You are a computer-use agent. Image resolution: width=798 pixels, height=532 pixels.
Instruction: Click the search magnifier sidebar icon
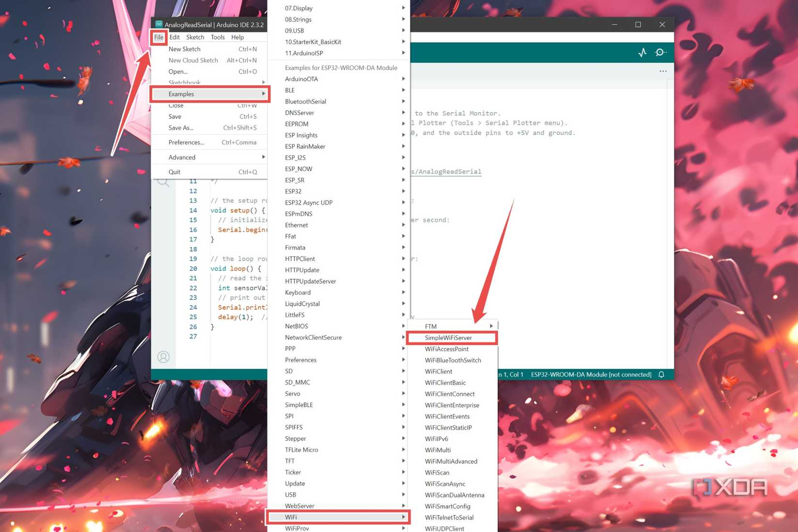click(x=163, y=182)
